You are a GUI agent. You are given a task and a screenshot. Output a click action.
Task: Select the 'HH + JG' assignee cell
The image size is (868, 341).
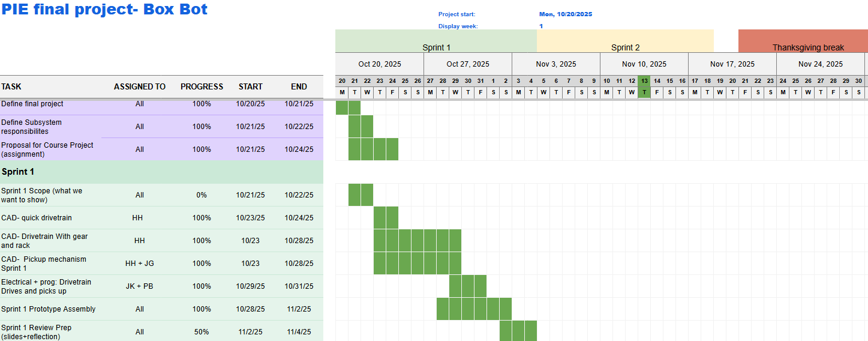140,264
